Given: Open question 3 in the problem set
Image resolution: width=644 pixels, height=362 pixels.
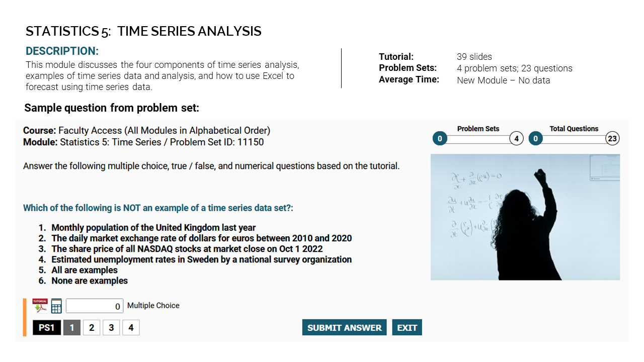Looking at the screenshot, I should [111, 327].
